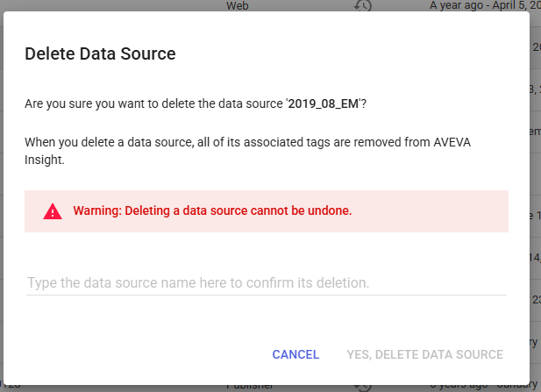The height and width of the screenshot is (392, 541).
Task: Click the 'years ago - January' date at bottom
Action: tap(483, 387)
